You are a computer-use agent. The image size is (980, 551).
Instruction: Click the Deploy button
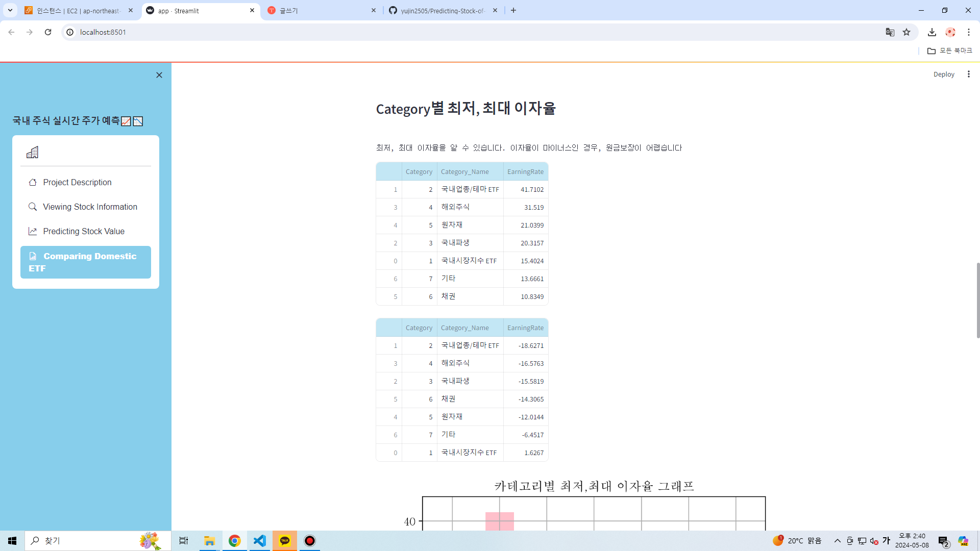click(x=943, y=74)
